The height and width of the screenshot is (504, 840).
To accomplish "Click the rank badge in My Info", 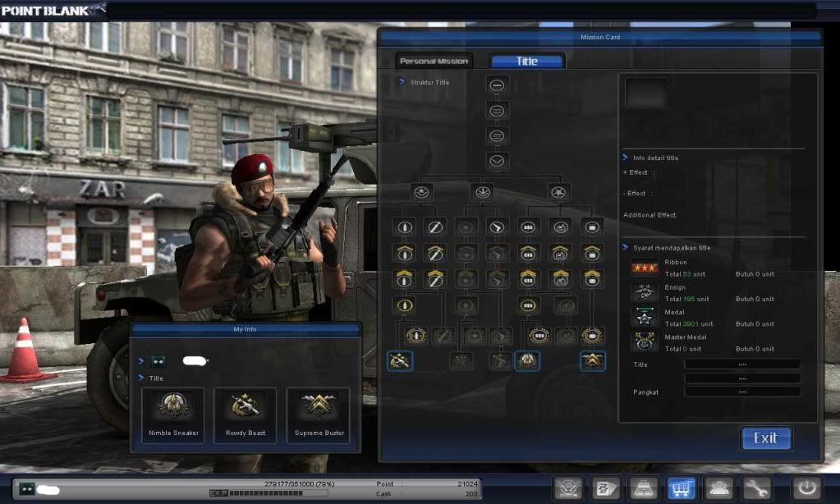I will click(x=158, y=361).
